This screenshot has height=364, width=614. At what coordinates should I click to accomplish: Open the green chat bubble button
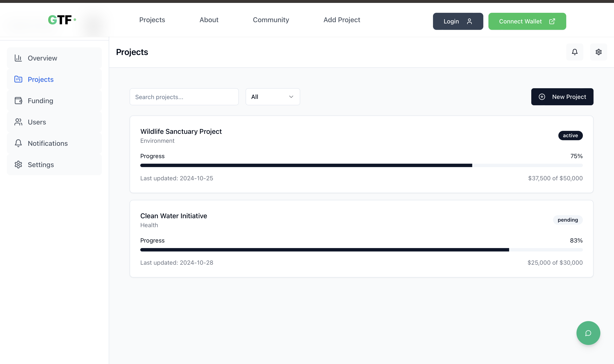[588, 333]
